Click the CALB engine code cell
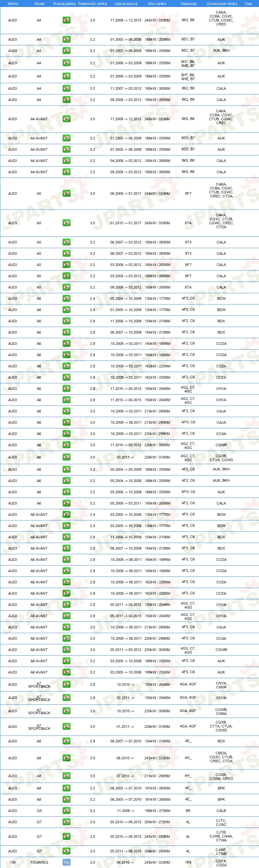259x868 pixels. click(x=221, y=811)
